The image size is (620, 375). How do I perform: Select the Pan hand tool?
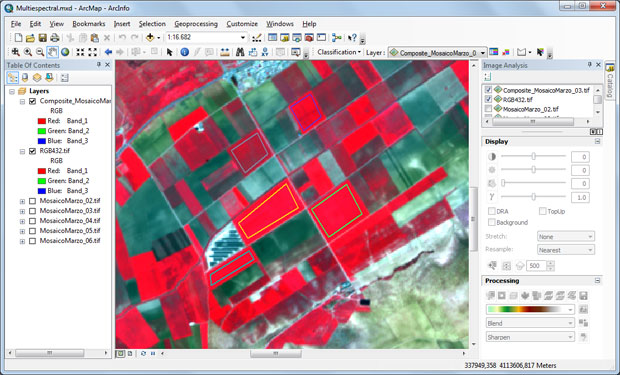click(x=52, y=52)
